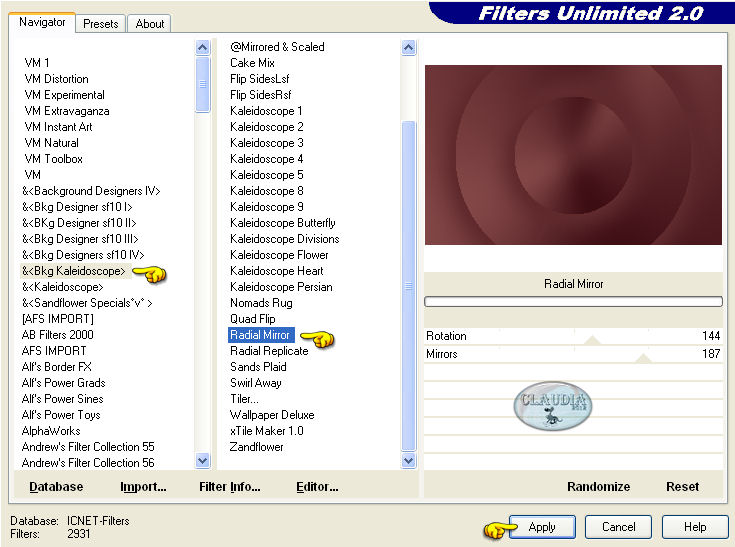This screenshot has width=735, height=547.
Task: Select &<Kaleidoscope> category
Action: (63, 287)
